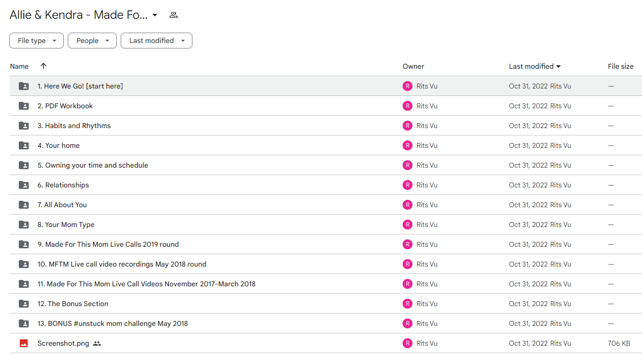This screenshot has width=642, height=364.
Task: Open the Last modified filter chip
Action: coord(156,41)
